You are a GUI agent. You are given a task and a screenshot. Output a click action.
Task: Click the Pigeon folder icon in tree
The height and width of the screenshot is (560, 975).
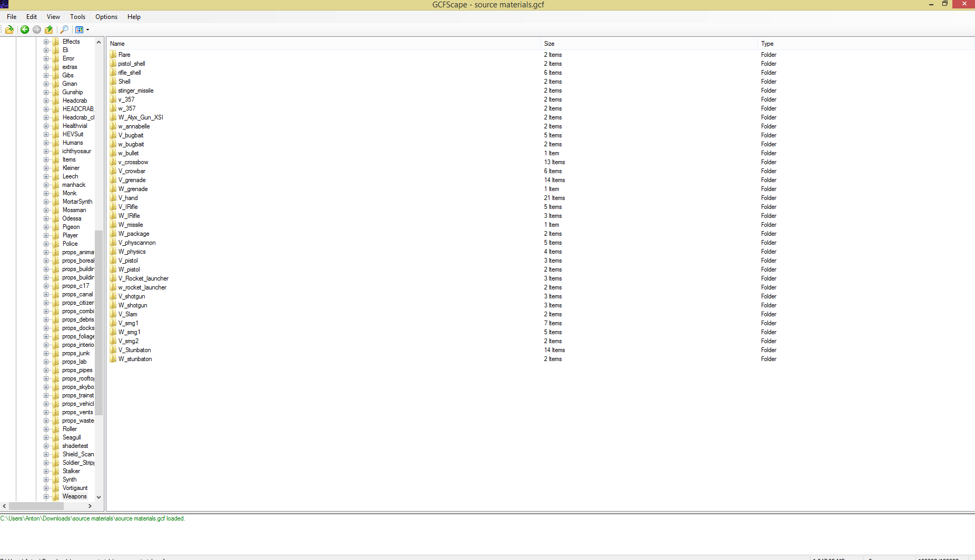(56, 227)
